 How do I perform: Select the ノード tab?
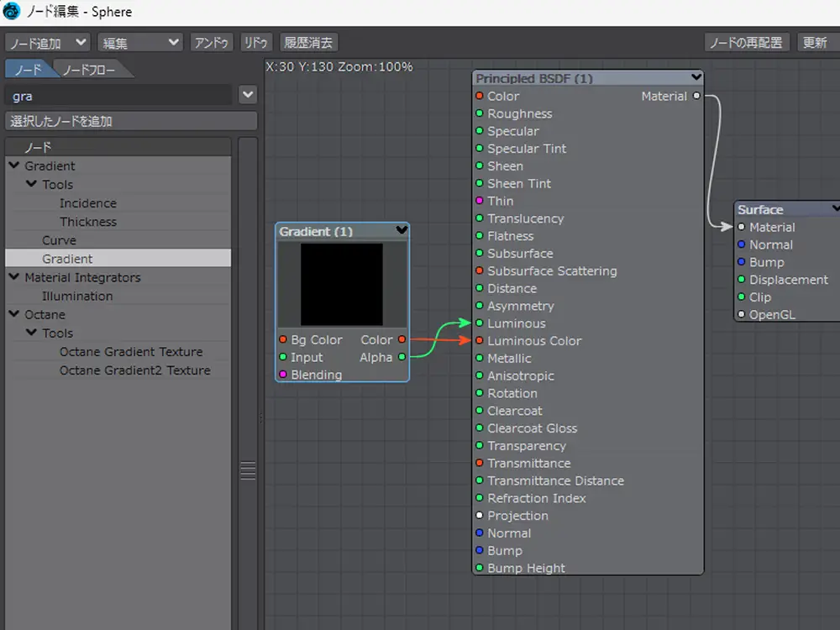pyautogui.click(x=28, y=70)
